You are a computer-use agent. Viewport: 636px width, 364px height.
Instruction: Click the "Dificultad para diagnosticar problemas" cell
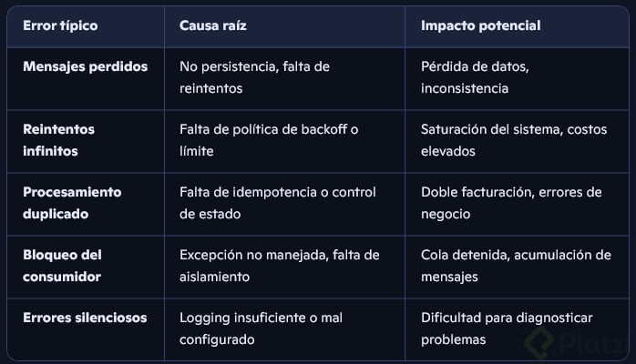coord(507,329)
